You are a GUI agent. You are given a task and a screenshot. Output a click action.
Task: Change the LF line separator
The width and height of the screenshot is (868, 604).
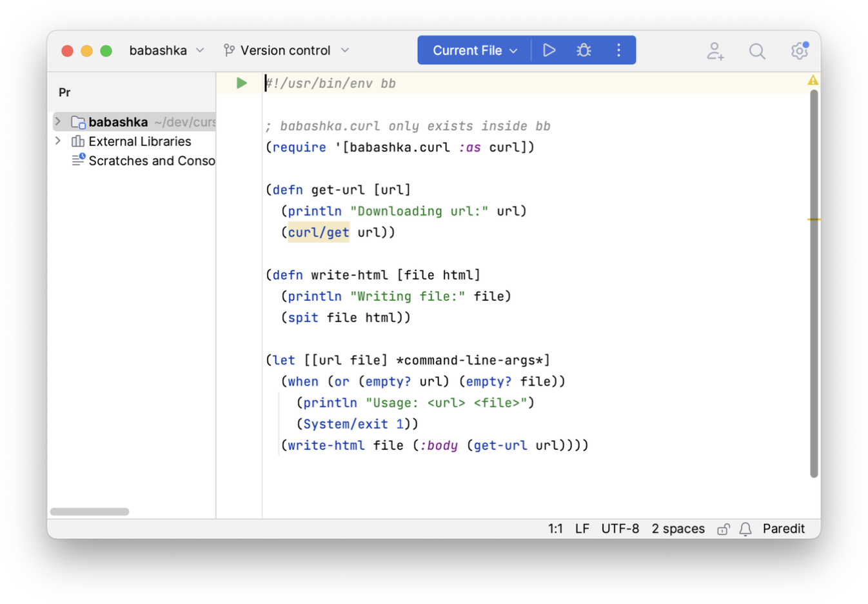[x=582, y=528]
